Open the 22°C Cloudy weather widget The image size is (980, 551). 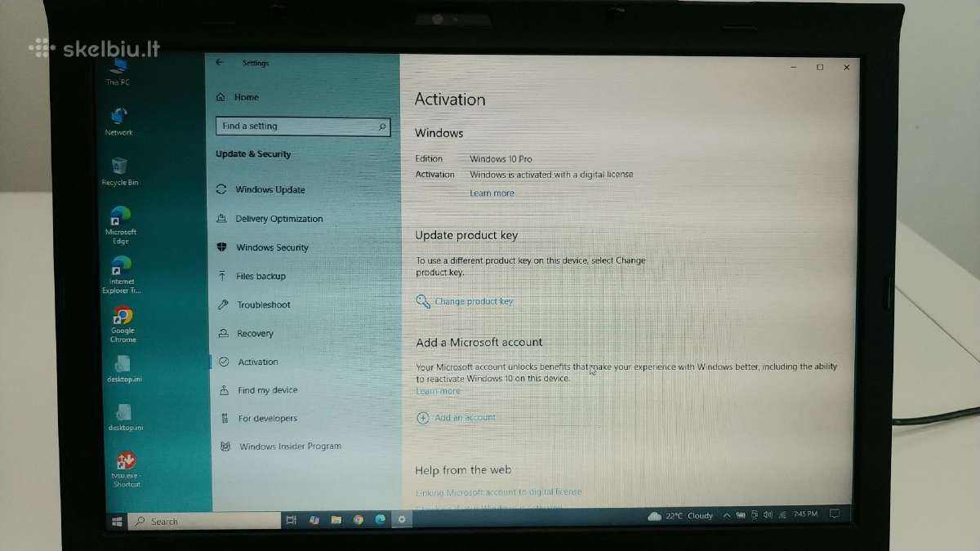(x=680, y=516)
